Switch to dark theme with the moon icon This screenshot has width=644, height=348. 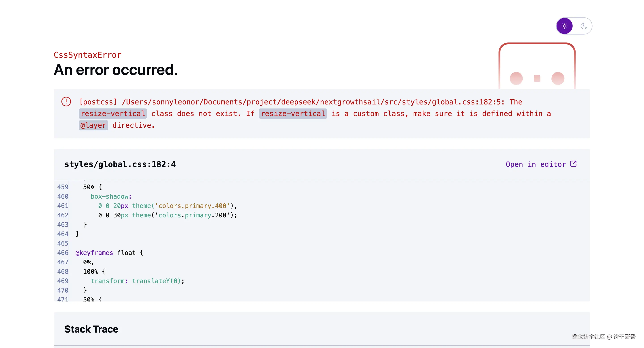coord(583,26)
